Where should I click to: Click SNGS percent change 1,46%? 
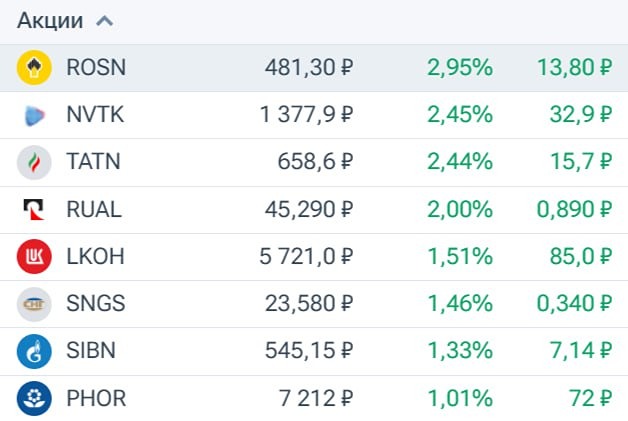tap(459, 304)
